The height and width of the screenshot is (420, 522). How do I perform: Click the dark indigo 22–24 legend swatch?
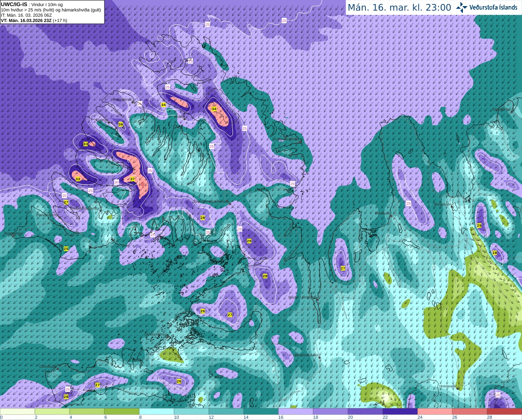400,411
